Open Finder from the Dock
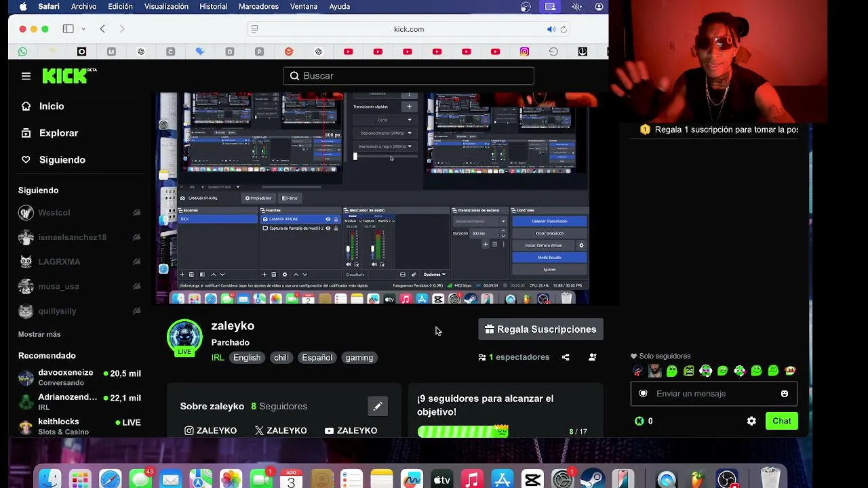This screenshot has width=868, height=488. pyautogui.click(x=50, y=479)
